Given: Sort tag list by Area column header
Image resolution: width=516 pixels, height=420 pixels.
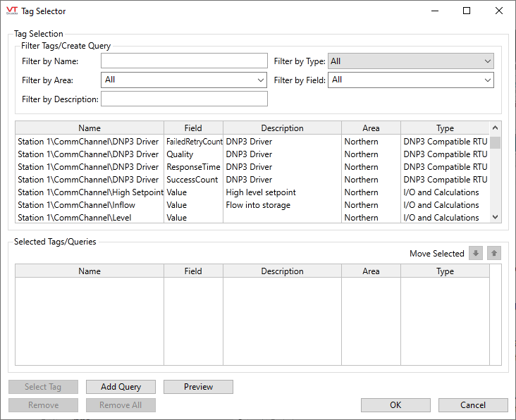Looking at the screenshot, I should (371, 128).
